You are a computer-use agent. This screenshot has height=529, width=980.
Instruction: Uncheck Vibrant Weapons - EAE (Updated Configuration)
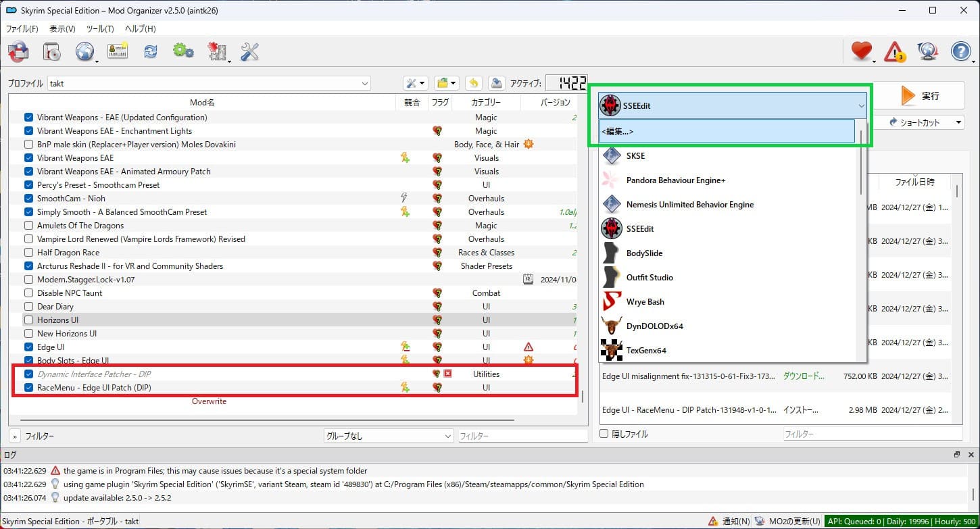(x=28, y=118)
